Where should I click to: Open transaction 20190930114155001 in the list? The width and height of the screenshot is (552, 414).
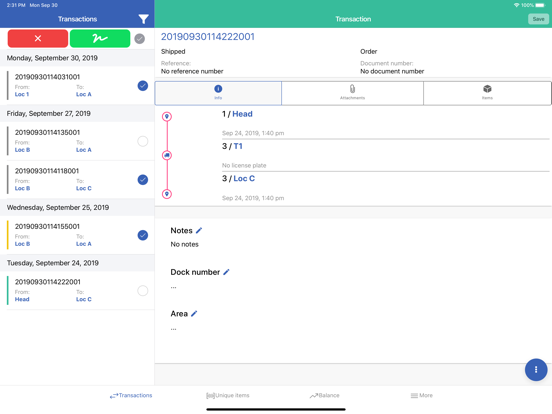[x=77, y=235]
